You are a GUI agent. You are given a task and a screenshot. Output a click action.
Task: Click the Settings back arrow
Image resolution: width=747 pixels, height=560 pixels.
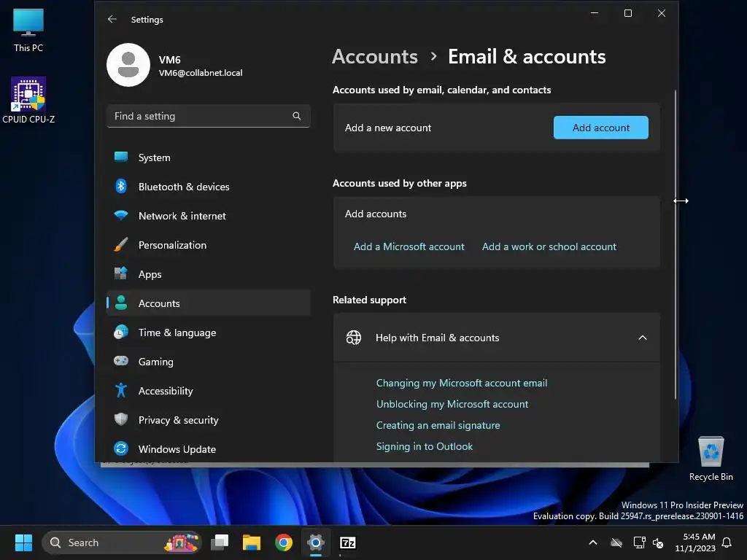tap(112, 19)
